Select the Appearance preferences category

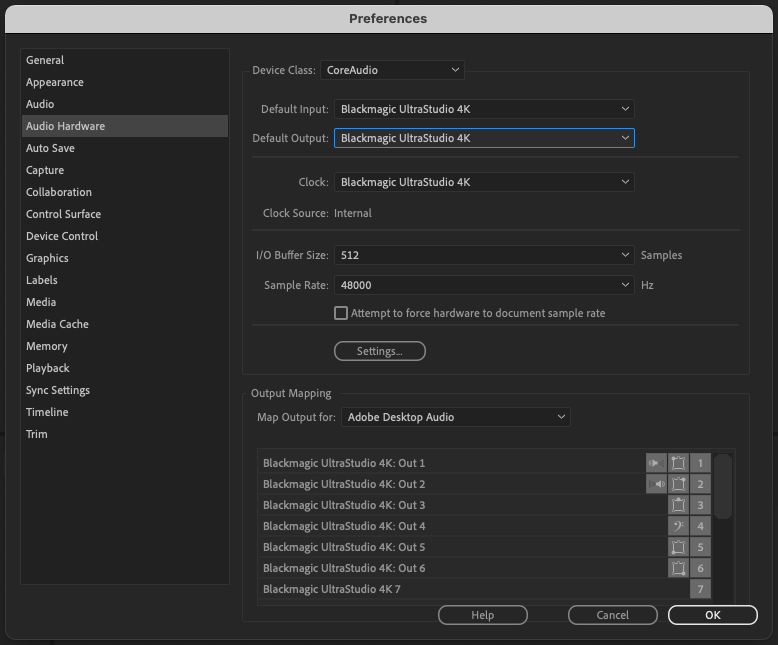tap(125, 82)
